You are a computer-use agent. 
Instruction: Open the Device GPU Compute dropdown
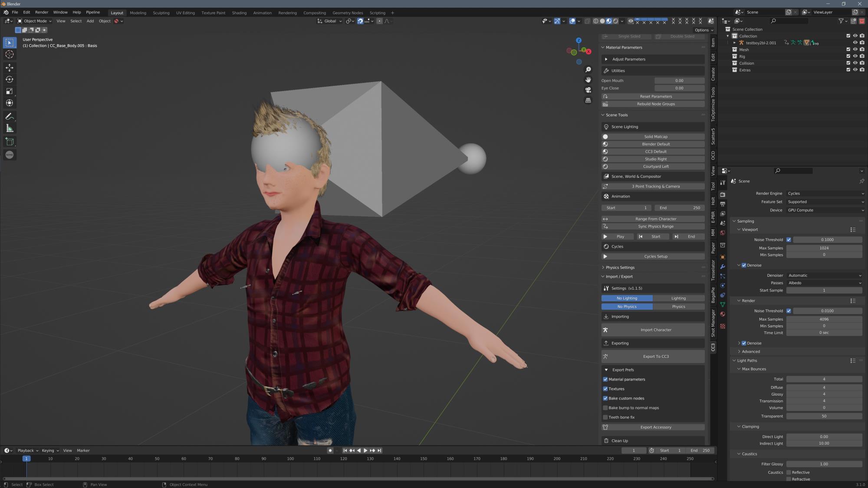pyautogui.click(x=825, y=210)
